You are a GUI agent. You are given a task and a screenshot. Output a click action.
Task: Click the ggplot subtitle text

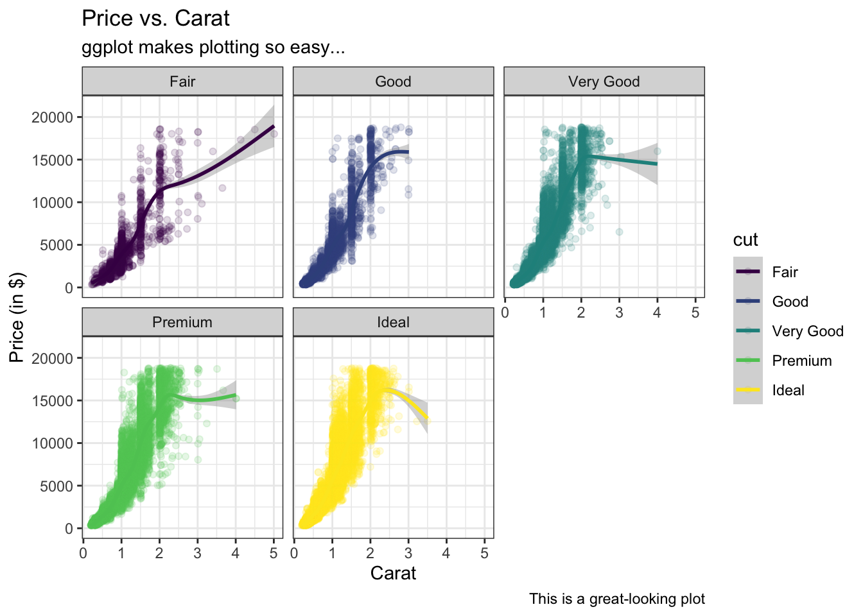[x=213, y=47]
